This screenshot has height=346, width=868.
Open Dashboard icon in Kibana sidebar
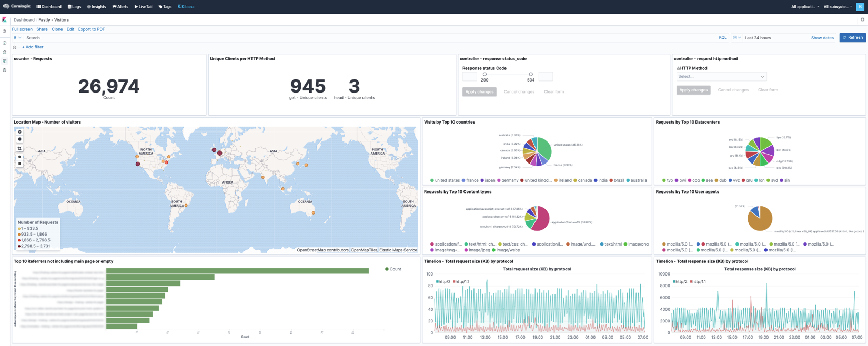click(4, 61)
